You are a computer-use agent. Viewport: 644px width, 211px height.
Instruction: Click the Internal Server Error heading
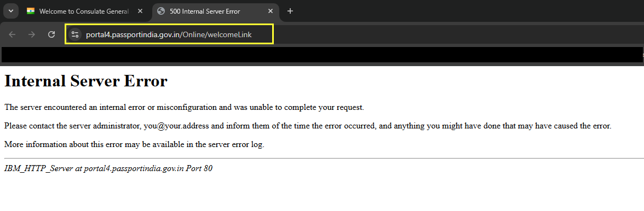click(86, 81)
